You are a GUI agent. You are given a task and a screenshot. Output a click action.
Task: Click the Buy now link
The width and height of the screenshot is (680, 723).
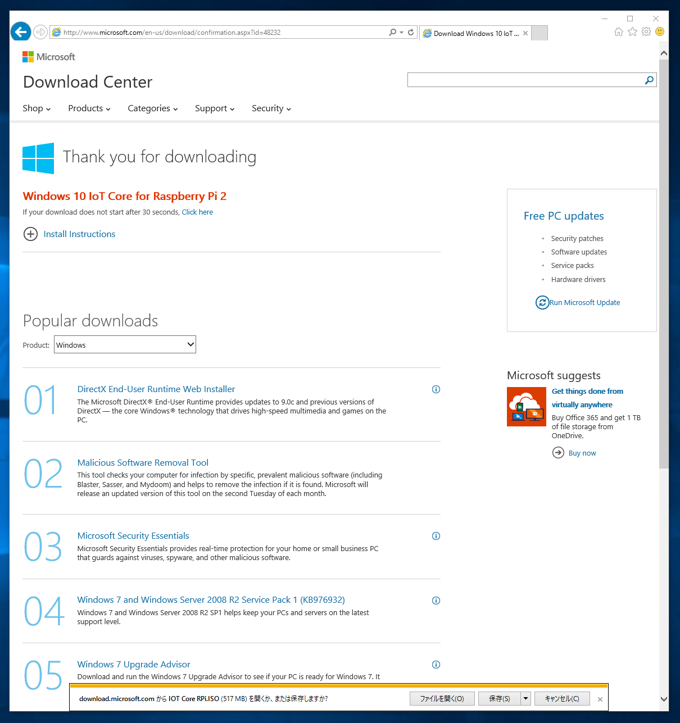[x=582, y=453]
